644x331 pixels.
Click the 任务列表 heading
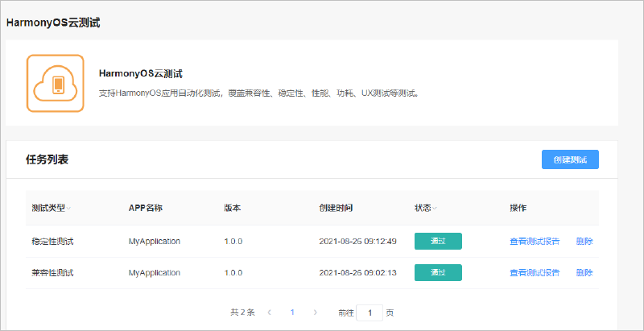point(47,159)
